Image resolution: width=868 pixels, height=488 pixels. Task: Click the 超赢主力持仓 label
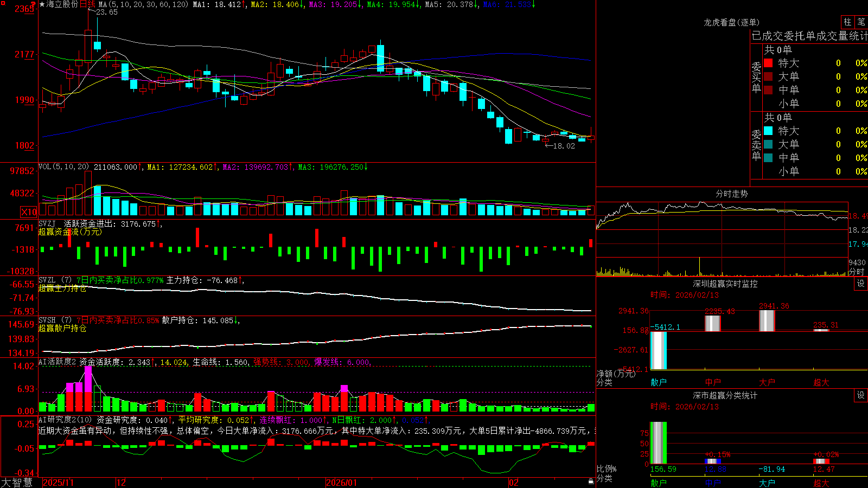62,288
